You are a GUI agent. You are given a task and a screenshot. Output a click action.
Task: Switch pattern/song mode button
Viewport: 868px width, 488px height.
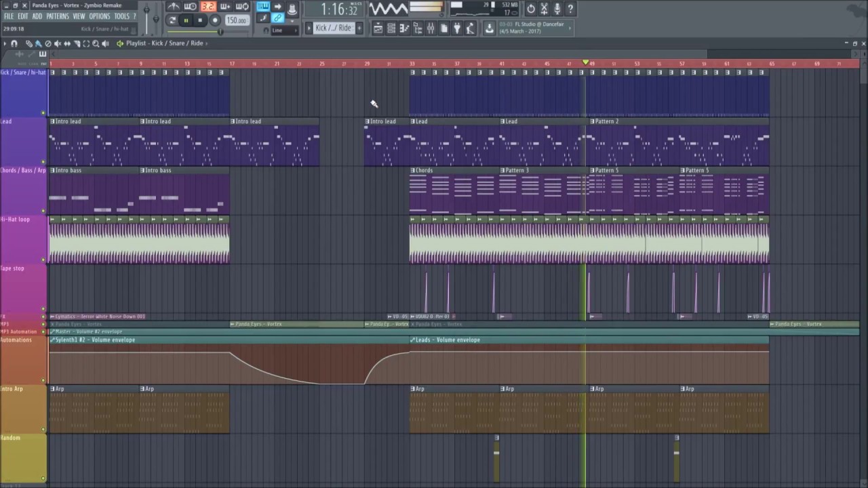(172, 20)
